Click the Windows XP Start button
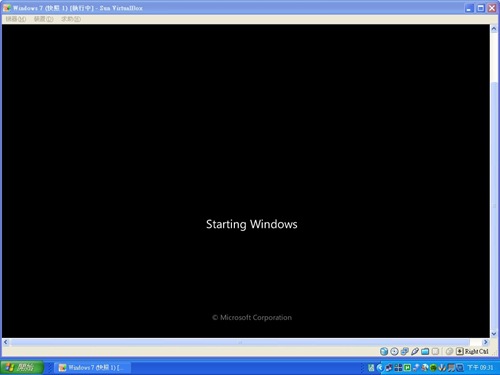 [22, 368]
